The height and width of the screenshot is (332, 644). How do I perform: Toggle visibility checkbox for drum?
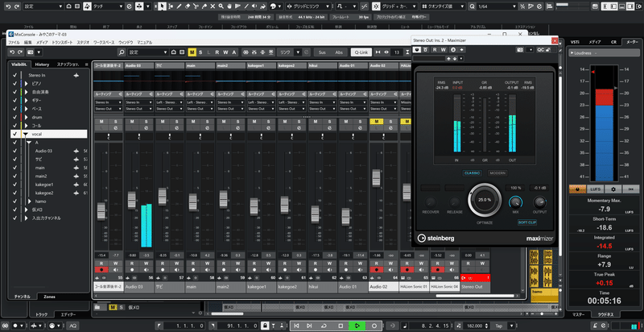14,117
